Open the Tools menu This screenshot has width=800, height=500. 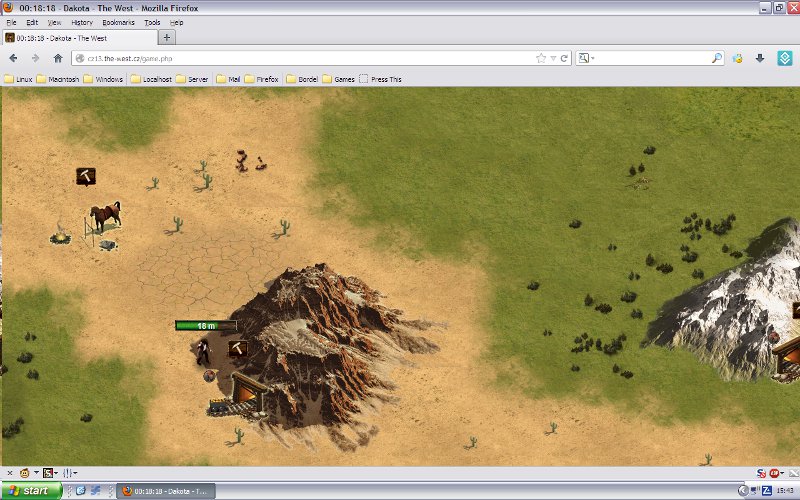coord(152,22)
